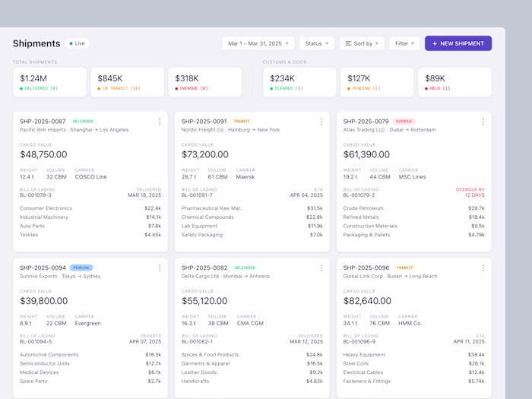Select the $234K Cleared summary card
Screen dimensions: 532x399
coord(299,82)
